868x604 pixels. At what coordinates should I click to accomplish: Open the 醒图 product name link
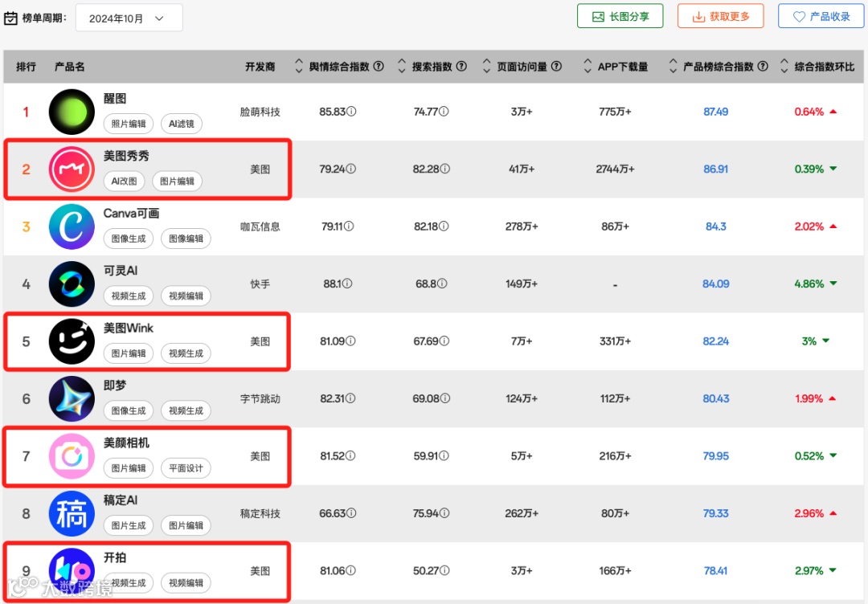pos(115,99)
